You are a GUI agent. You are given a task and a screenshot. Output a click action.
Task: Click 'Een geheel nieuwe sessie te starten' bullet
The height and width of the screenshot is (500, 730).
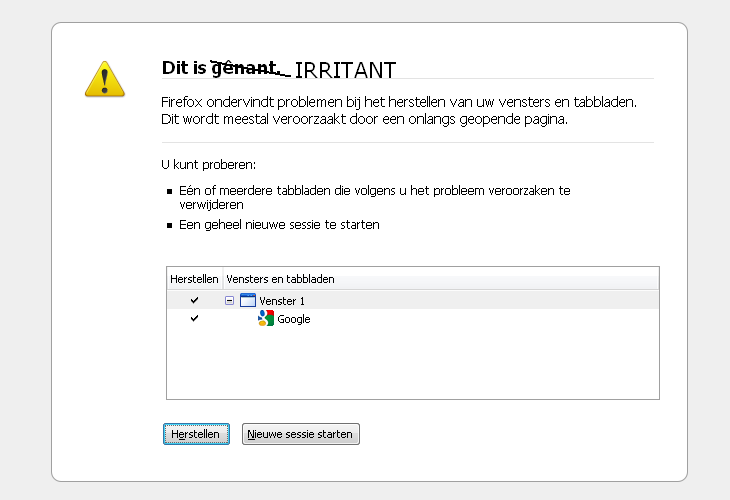(x=279, y=225)
